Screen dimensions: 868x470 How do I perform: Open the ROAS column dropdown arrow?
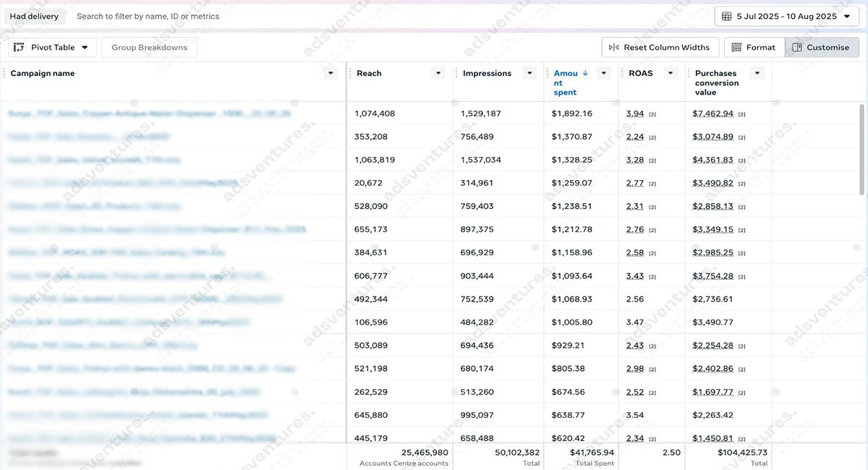[x=671, y=73]
